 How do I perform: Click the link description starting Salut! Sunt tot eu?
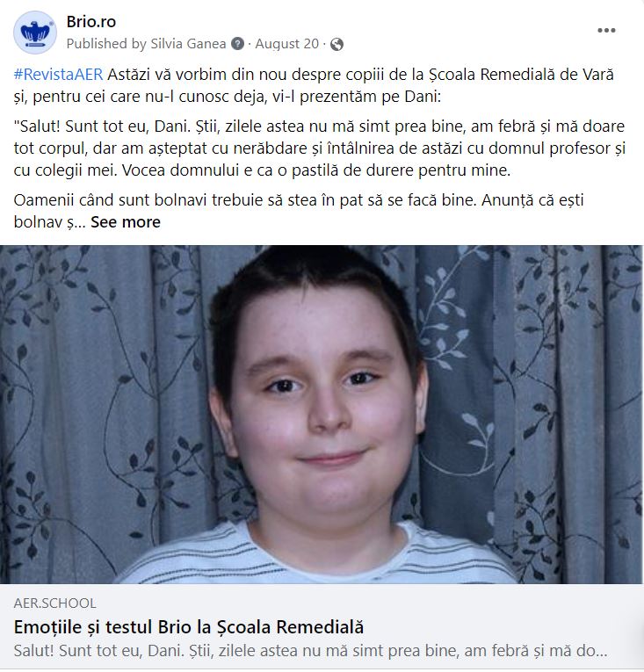(310, 651)
